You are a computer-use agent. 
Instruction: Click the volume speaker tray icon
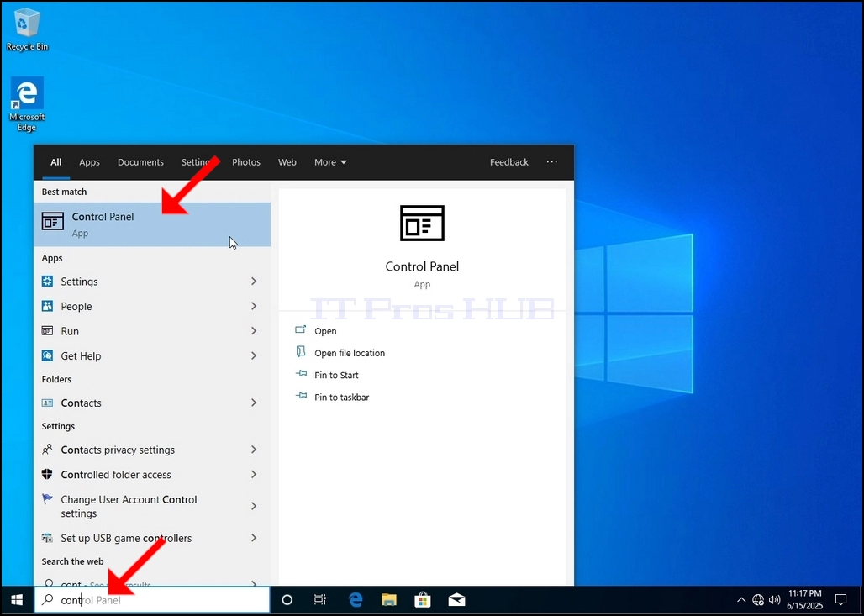pyautogui.click(x=775, y=600)
